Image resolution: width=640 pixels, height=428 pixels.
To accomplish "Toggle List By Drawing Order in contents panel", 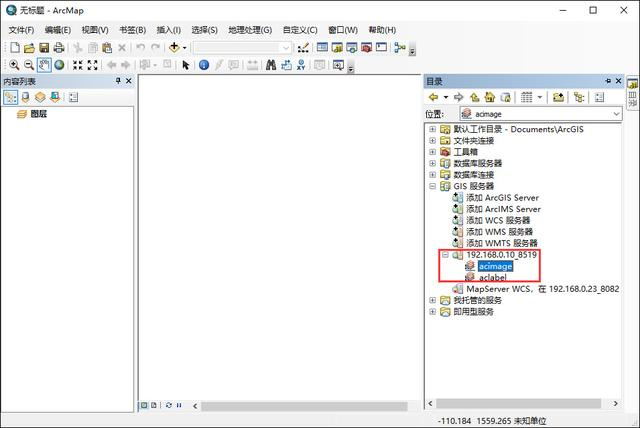I will pos(11,97).
